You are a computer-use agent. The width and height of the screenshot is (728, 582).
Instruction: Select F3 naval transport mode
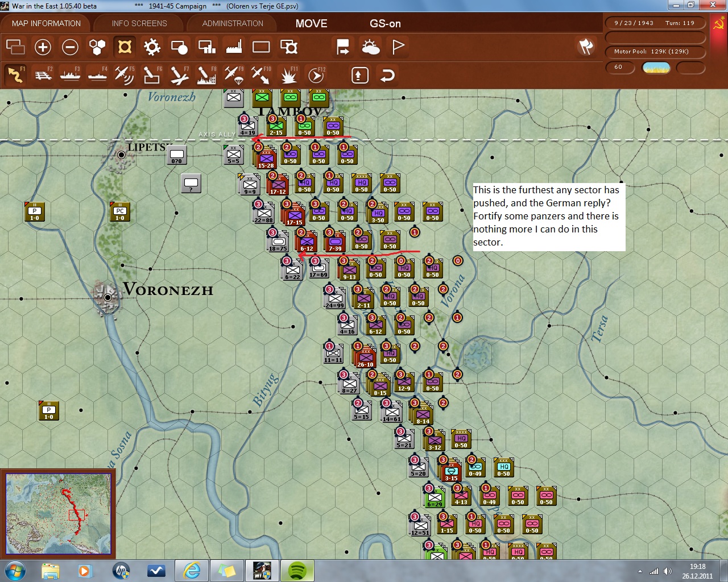[x=70, y=74]
